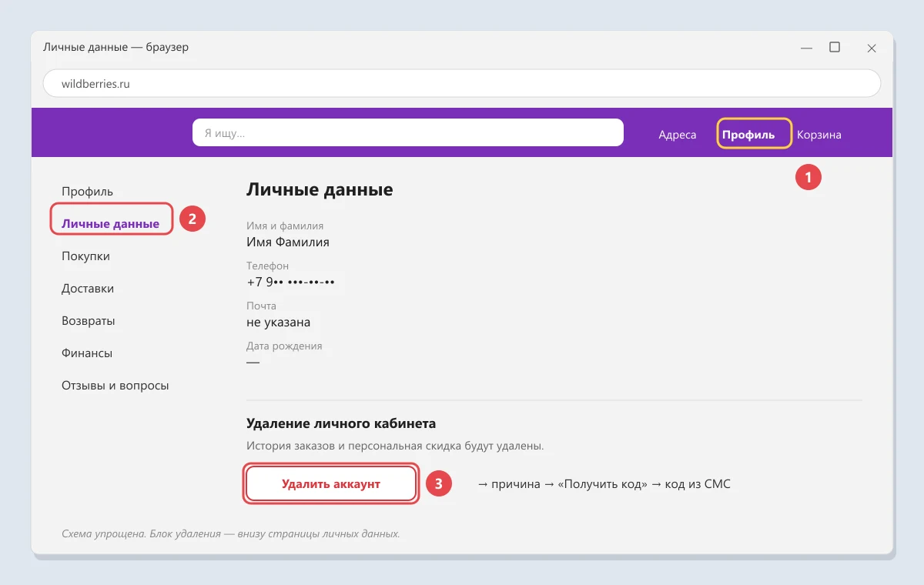
Task: Switch to Доставки in the sidebar
Action: click(88, 288)
